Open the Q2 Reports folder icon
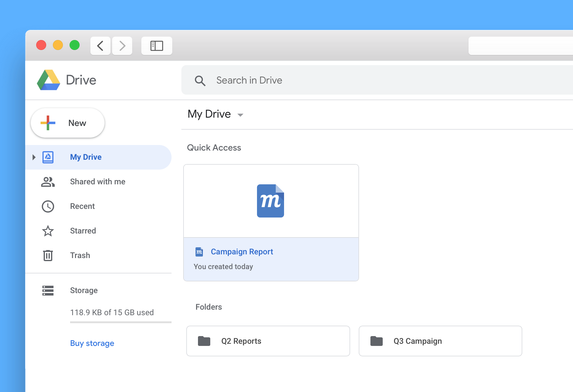This screenshot has width=573, height=392. pyautogui.click(x=204, y=341)
